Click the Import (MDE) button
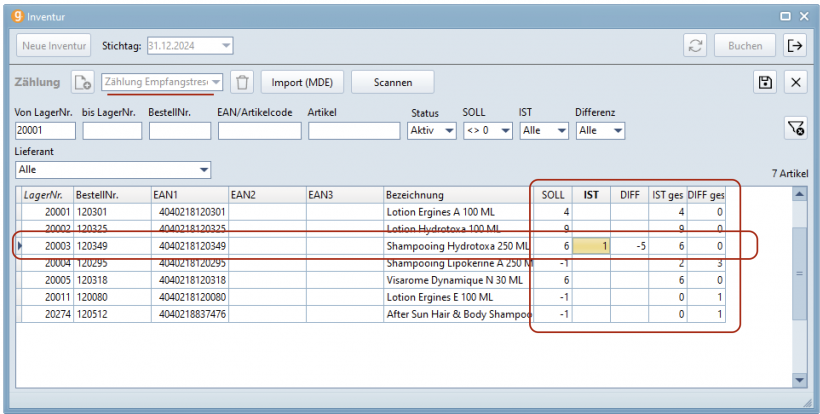Screen dimensions: 820x414 click(303, 82)
